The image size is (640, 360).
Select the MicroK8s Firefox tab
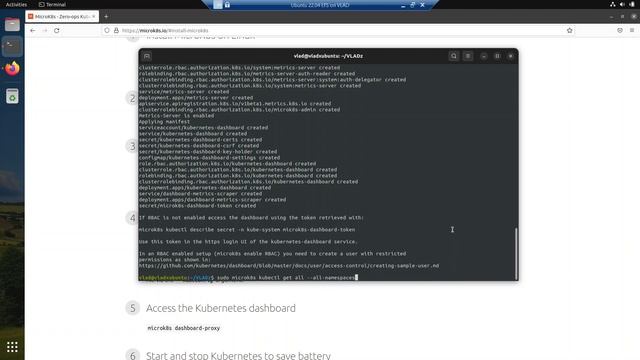62,16
